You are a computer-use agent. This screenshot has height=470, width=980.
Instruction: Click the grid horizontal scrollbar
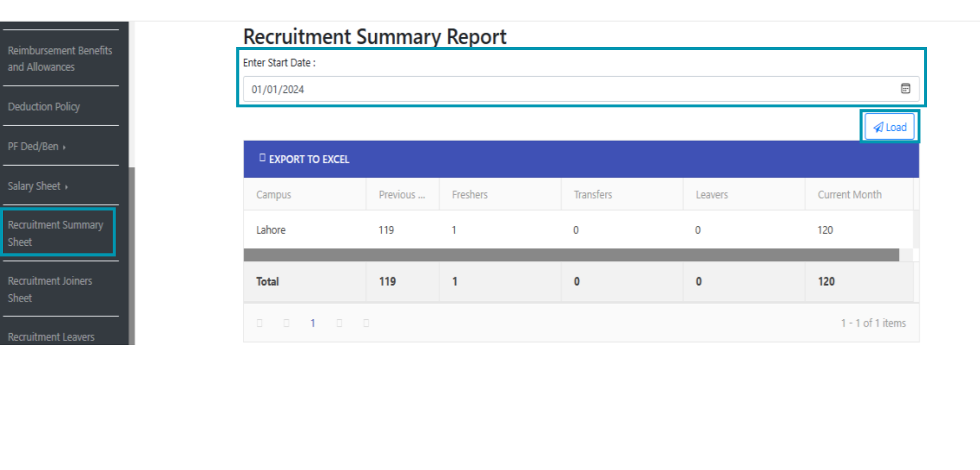click(x=571, y=255)
